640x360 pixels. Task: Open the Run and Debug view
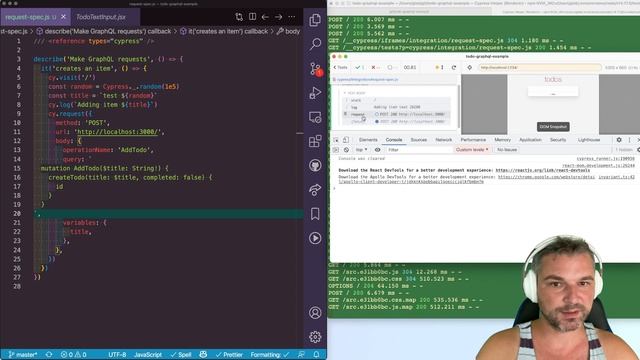(315, 93)
